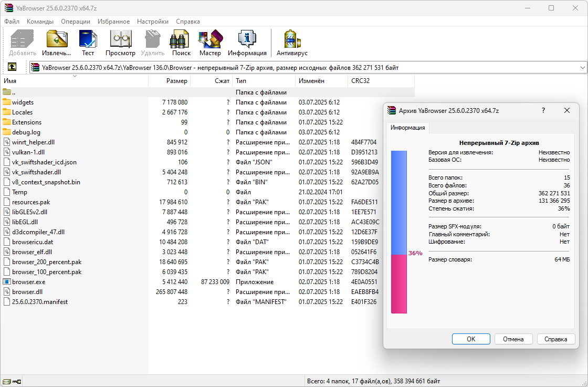Close the archive information dialog
The image size is (588, 387).
tap(567, 110)
